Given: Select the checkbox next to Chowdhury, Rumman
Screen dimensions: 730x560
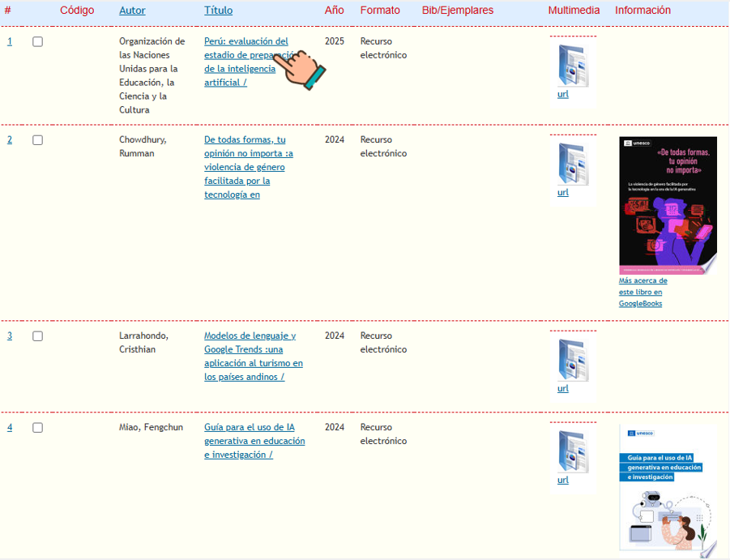Looking at the screenshot, I should [x=38, y=139].
